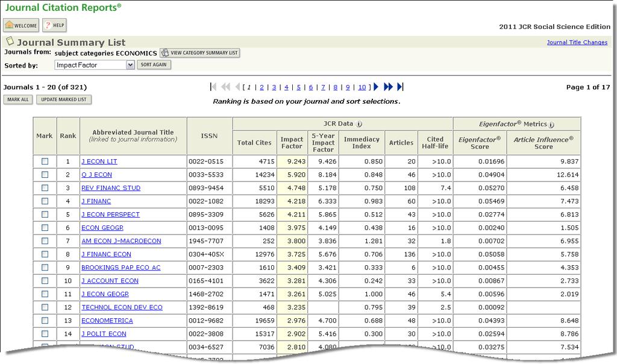Go to page 3 link
This screenshot has height=364, width=617.
pyautogui.click(x=274, y=87)
